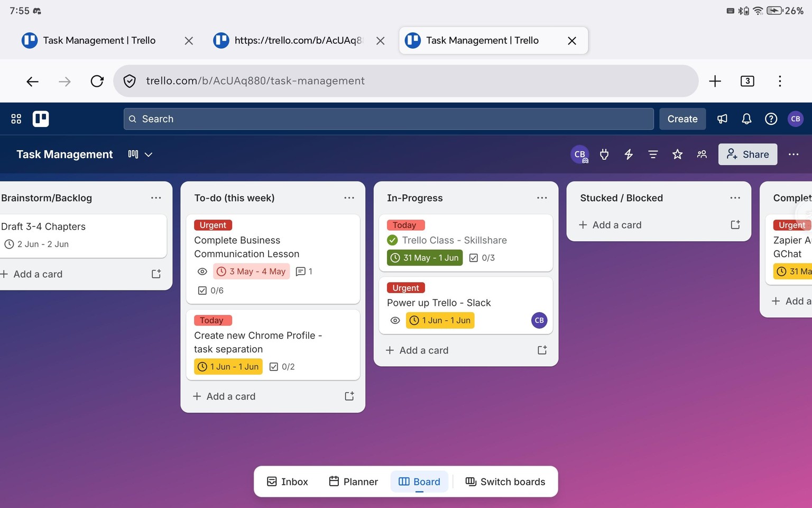Focus the Trello Search field

[x=389, y=119]
